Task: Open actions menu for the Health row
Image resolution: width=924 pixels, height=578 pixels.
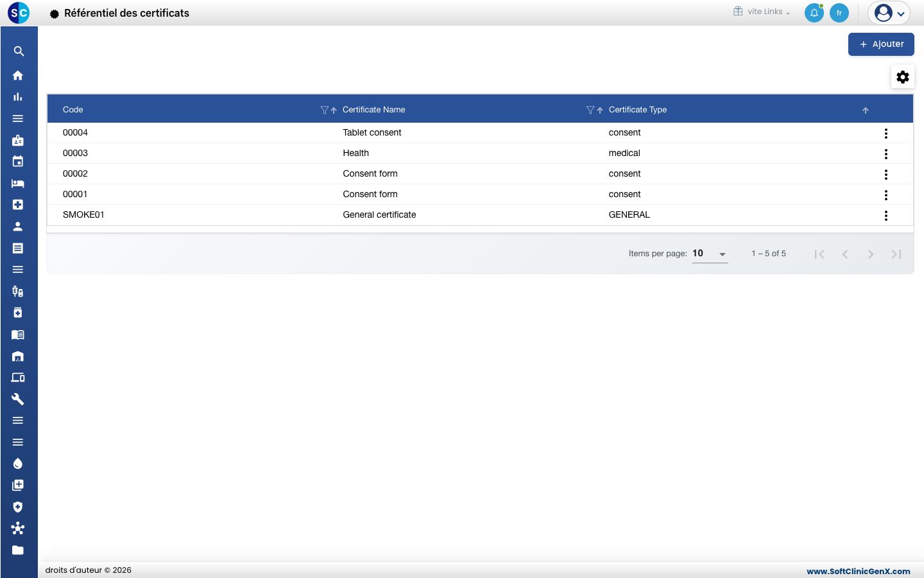Action: pyautogui.click(x=886, y=154)
